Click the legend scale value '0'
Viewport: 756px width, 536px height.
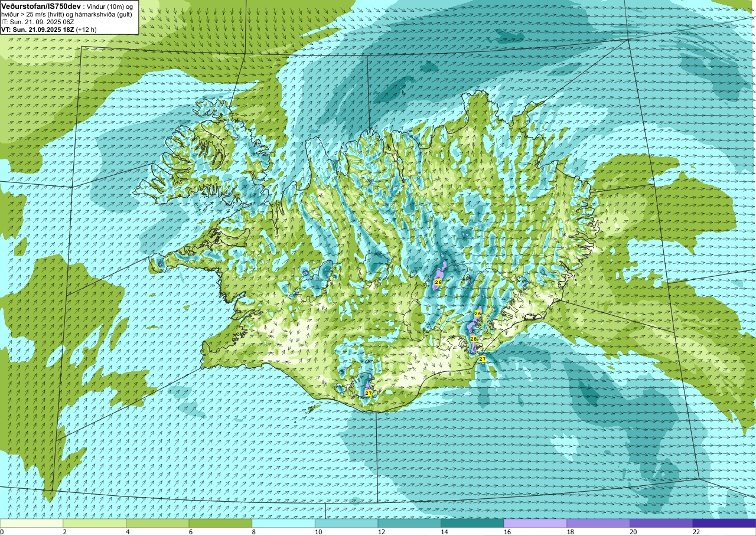pyautogui.click(x=2, y=532)
